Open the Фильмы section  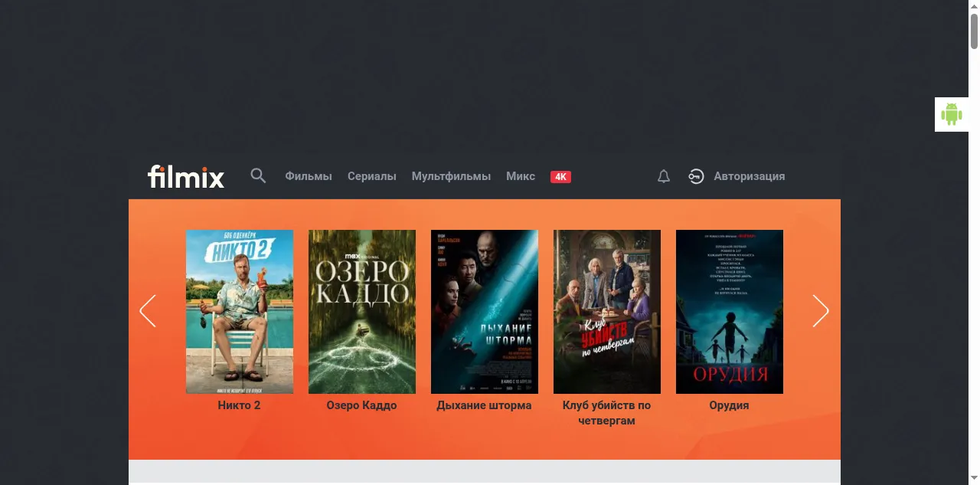[x=309, y=176]
